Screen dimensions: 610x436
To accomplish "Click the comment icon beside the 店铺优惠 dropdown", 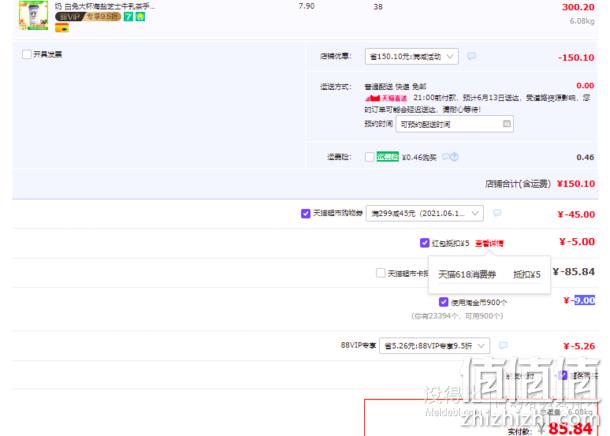I will tap(471, 56).
